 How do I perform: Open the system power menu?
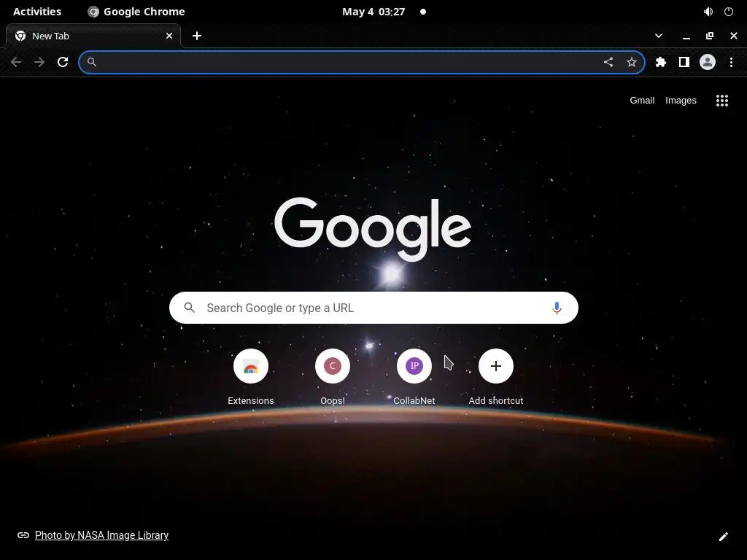click(x=729, y=12)
